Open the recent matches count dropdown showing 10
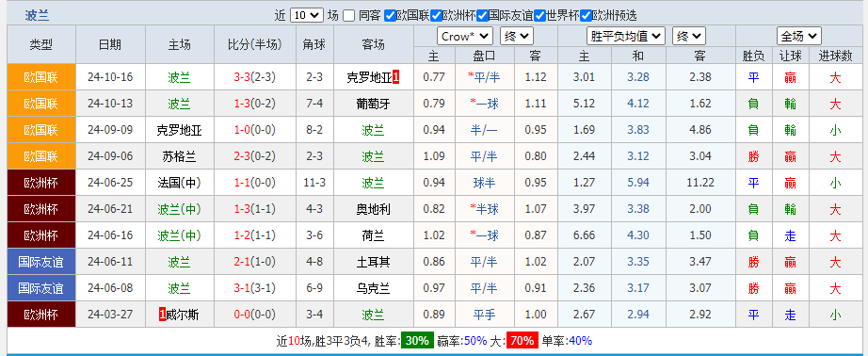The image size is (868, 356). 307,15
